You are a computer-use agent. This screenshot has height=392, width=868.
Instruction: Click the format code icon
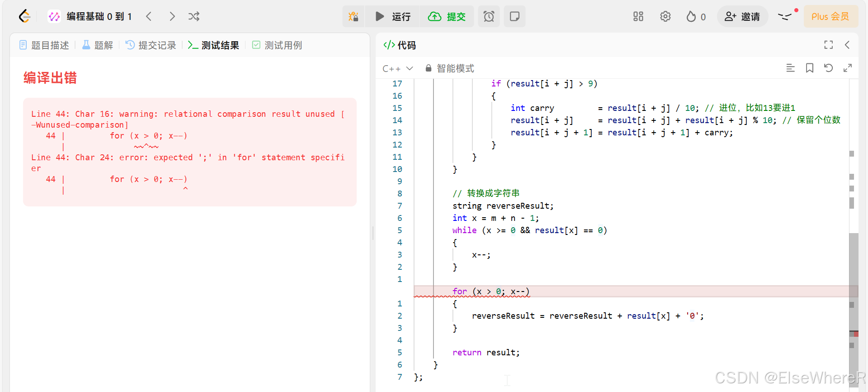(790, 68)
